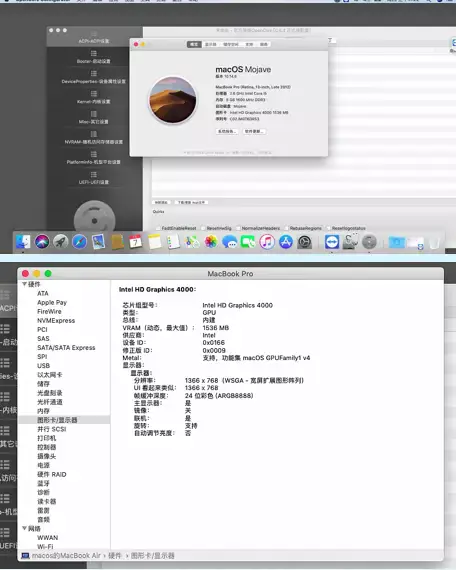Open Photos app from the Dock
456x570 pixels.
coord(211,242)
